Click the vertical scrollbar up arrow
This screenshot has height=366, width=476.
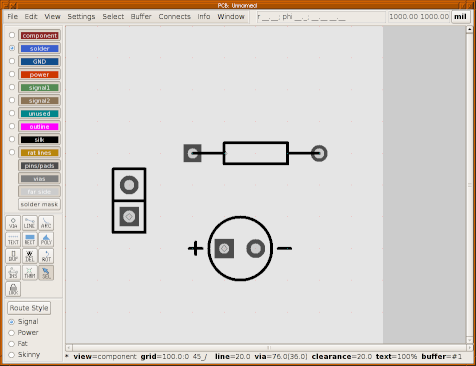[x=469, y=29]
